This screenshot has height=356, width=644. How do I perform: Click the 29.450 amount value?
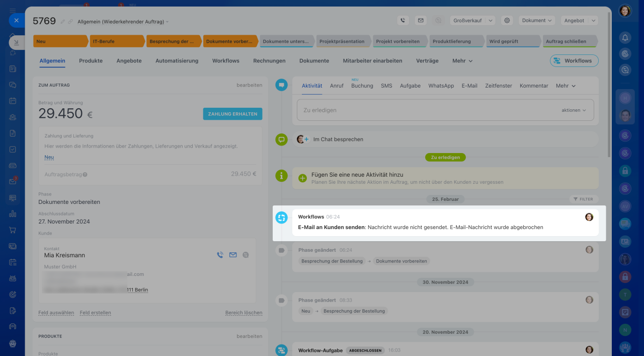click(x=60, y=113)
